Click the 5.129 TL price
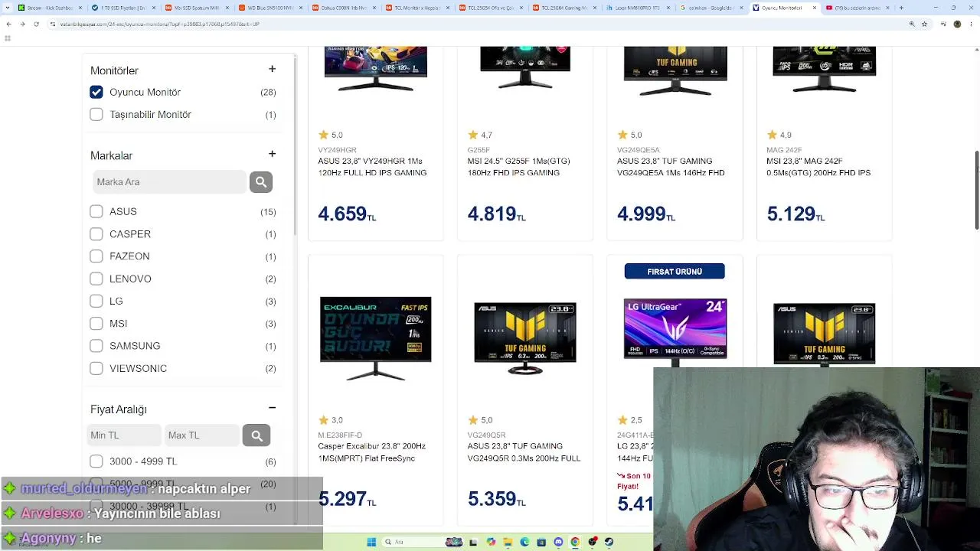Viewport: 980px width, 551px height. tap(795, 214)
